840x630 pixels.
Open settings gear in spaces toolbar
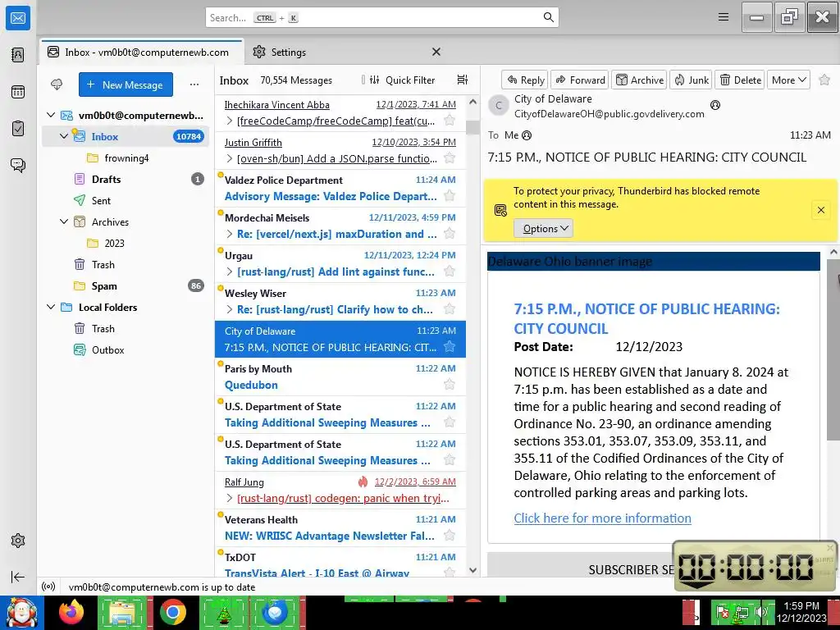pyautogui.click(x=18, y=541)
